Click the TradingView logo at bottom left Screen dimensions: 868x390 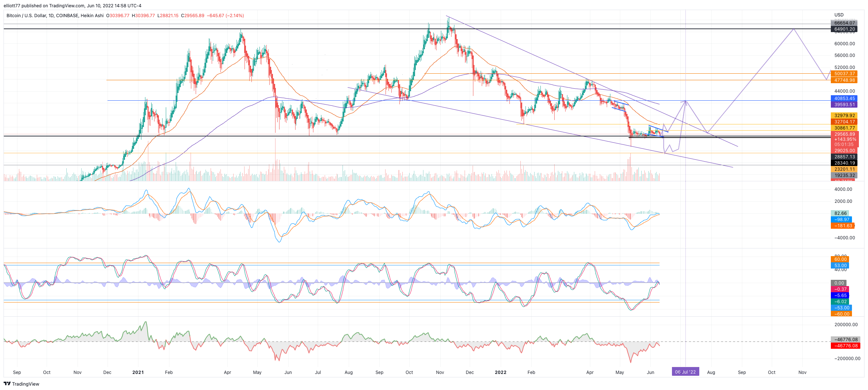tap(21, 384)
